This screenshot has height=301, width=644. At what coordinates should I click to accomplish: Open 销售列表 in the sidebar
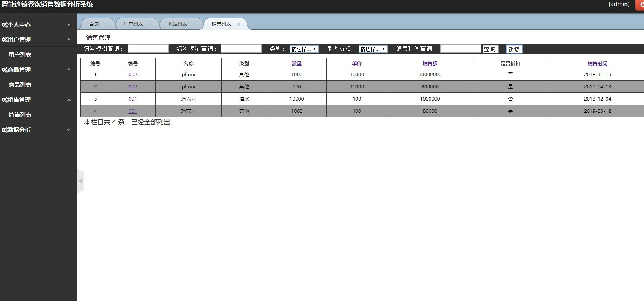point(20,115)
